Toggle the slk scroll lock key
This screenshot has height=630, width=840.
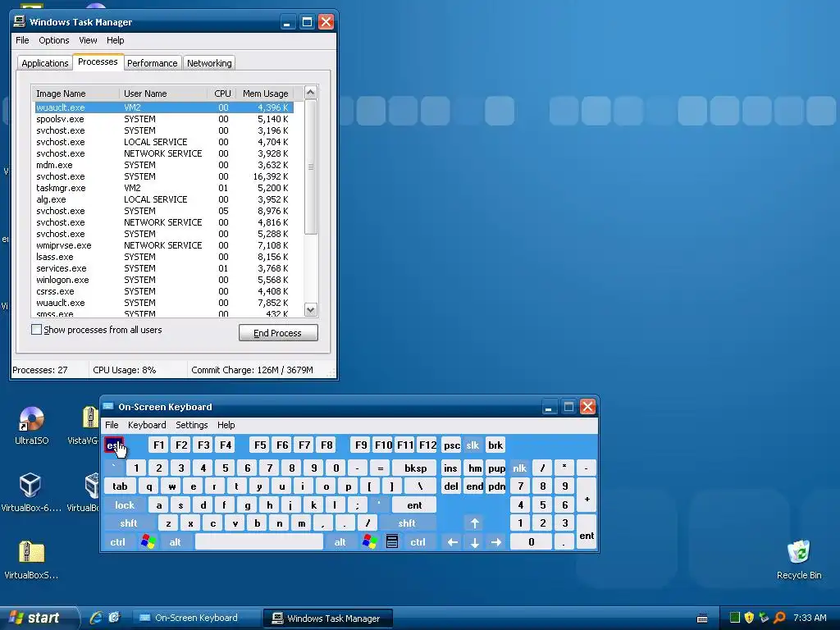[x=472, y=445]
